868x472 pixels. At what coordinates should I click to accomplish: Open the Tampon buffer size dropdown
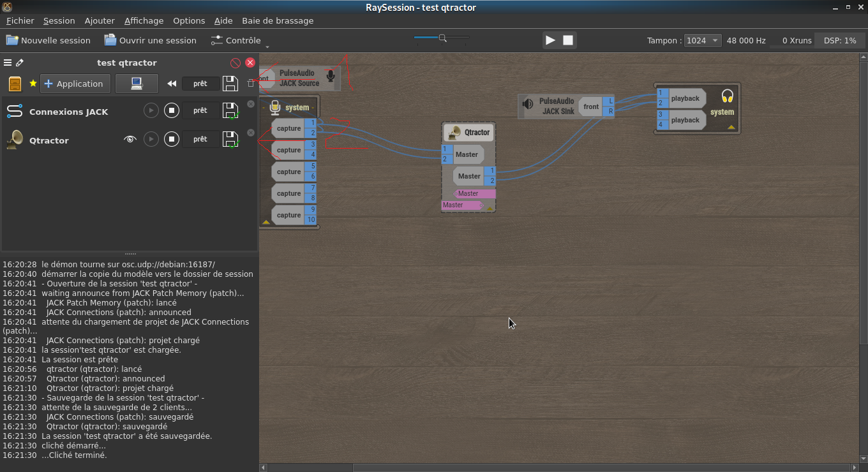tap(702, 40)
